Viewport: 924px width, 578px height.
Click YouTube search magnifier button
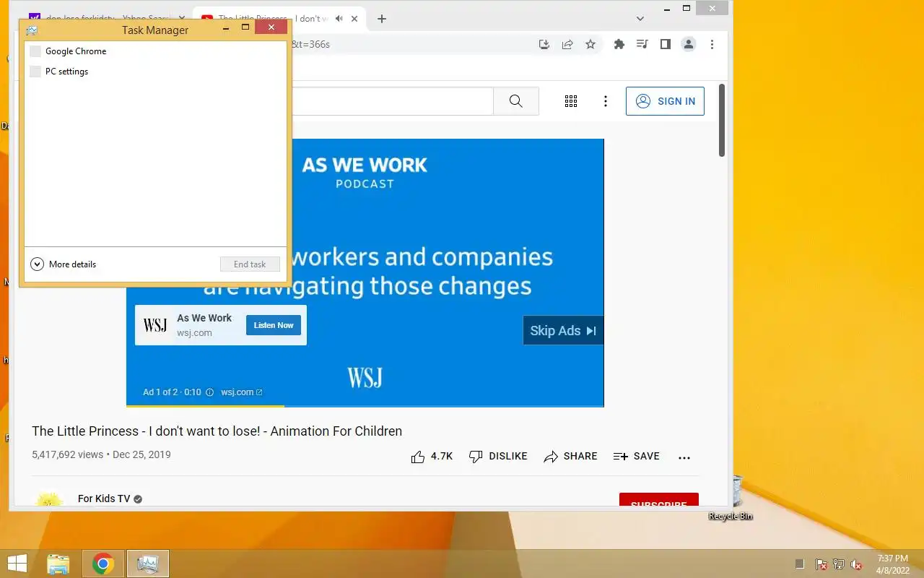click(x=515, y=101)
